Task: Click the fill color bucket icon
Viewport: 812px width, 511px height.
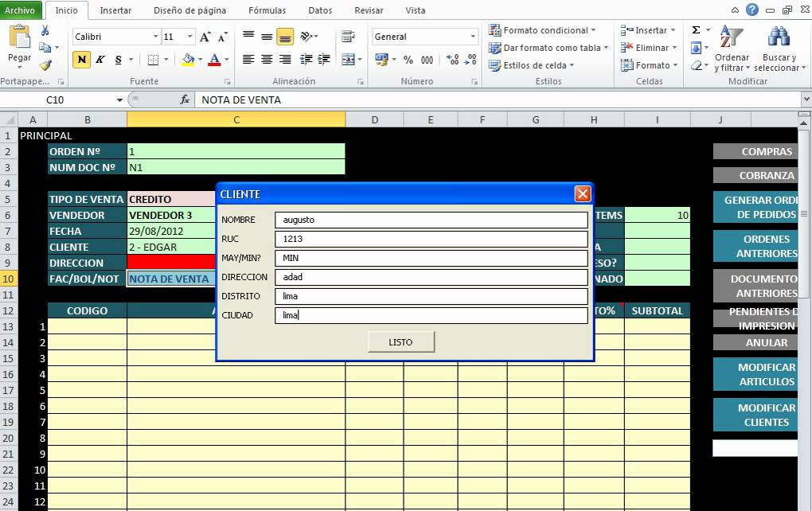Action: click(188, 60)
